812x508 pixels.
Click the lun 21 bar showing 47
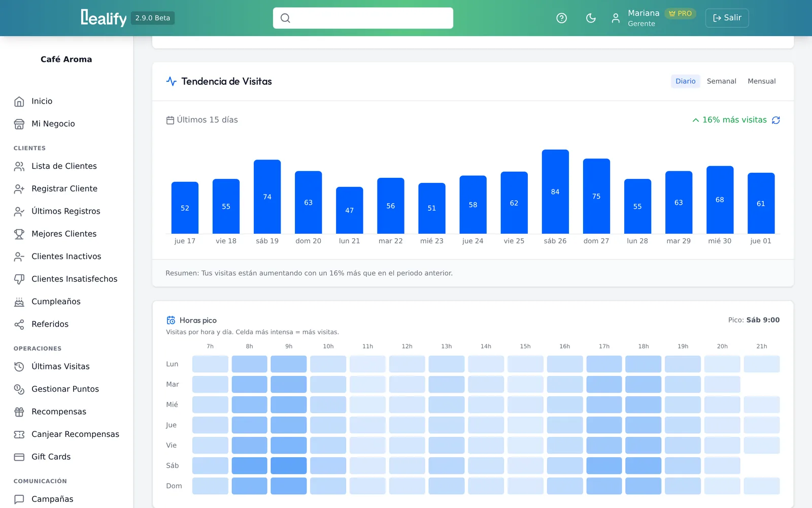(350, 210)
